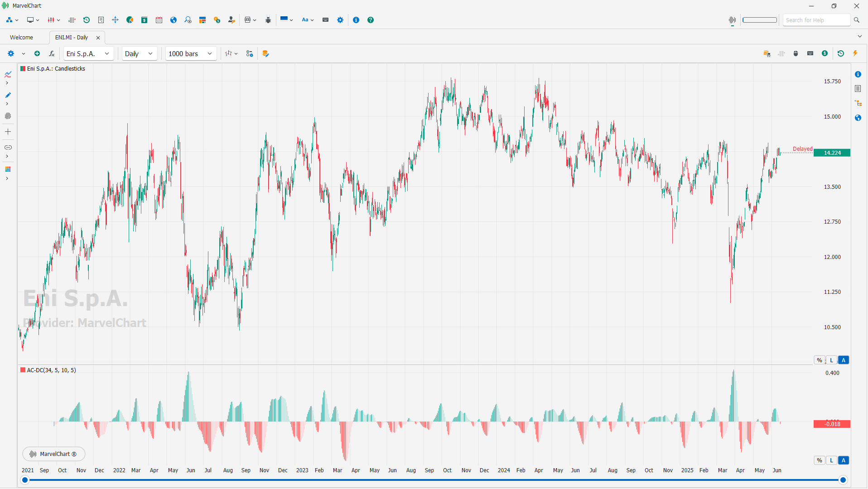
Task: Click the link chain tool in sidebar
Action: [x=8, y=148]
